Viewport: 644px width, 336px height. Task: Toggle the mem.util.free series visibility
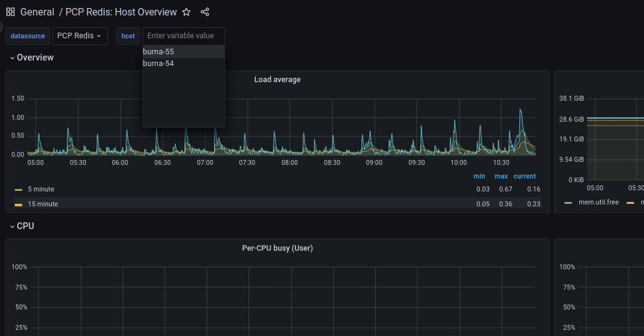(x=598, y=202)
